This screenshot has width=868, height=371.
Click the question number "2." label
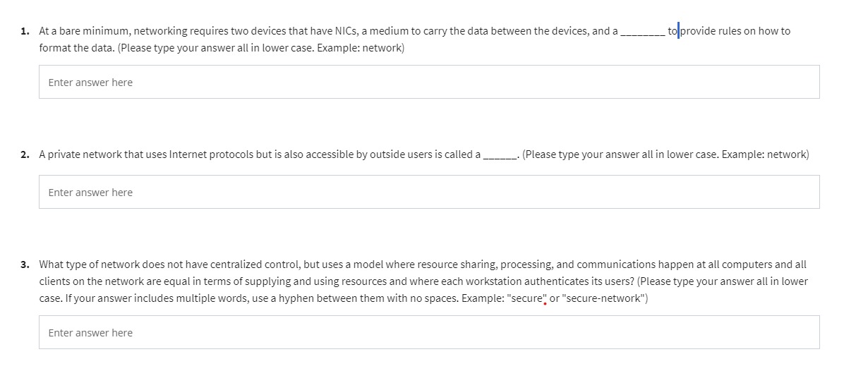(25, 154)
